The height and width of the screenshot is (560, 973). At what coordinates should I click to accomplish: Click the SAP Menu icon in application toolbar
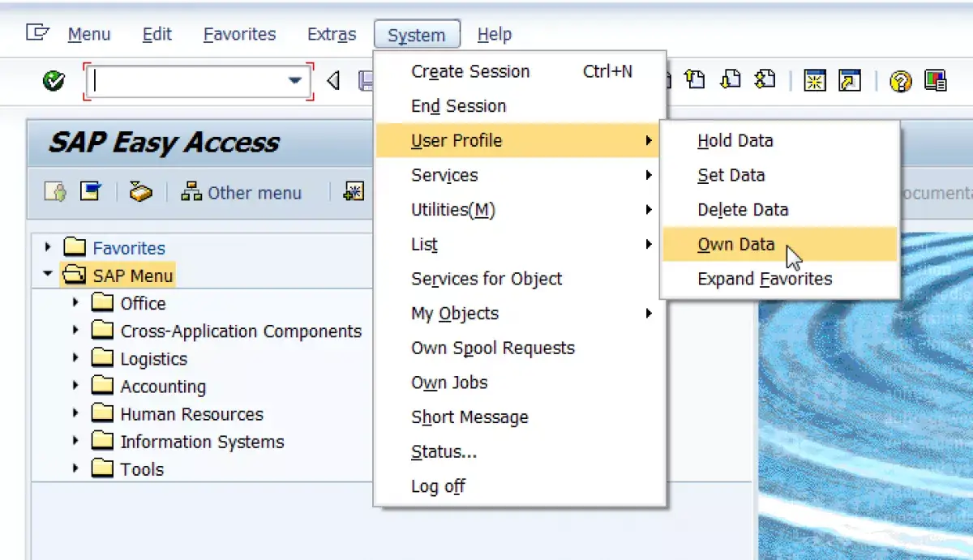(x=90, y=191)
